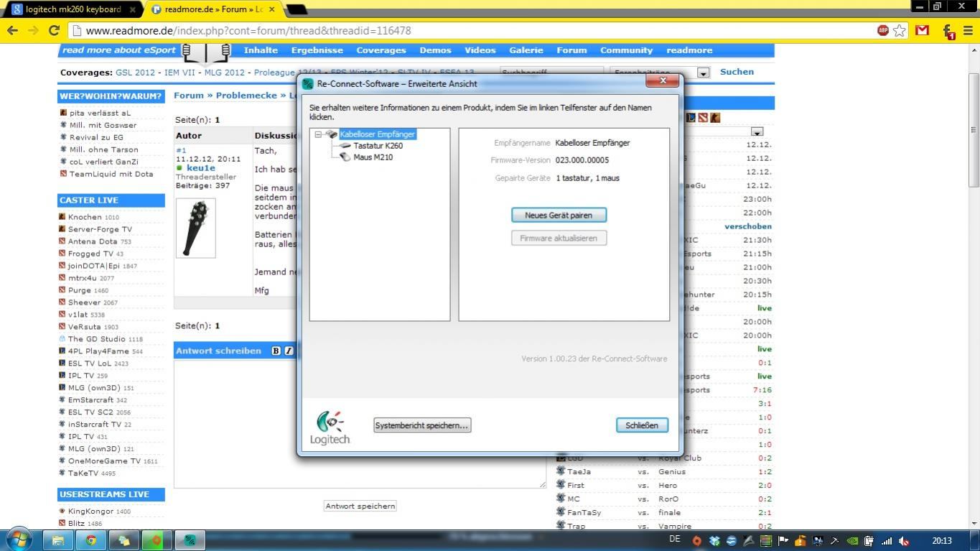Filter matches by the Dota game icon
The height and width of the screenshot is (551, 980).
(x=703, y=118)
